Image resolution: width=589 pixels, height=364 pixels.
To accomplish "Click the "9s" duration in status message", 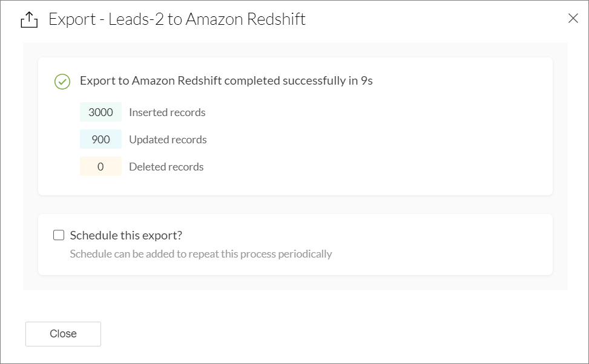I will [366, 80].
